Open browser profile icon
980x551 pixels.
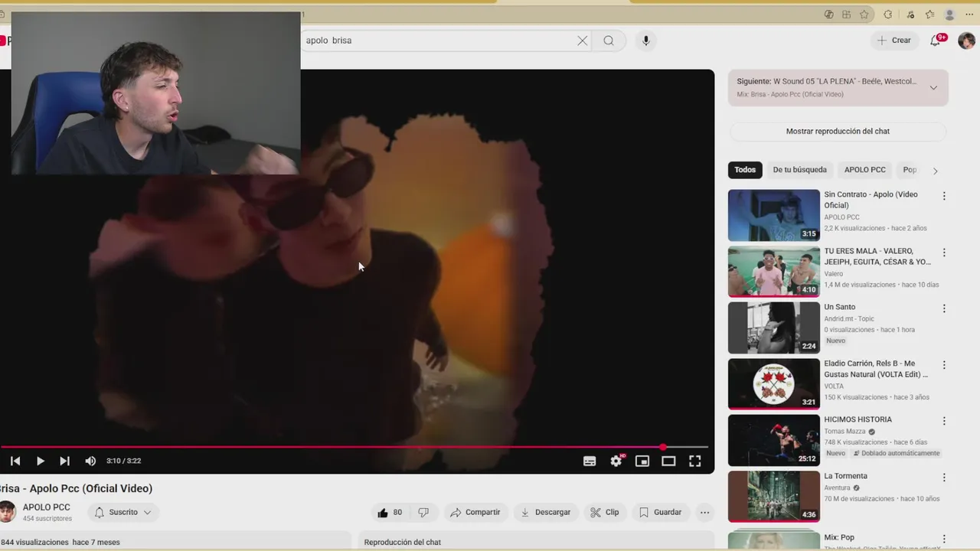(x=950, y=14)
